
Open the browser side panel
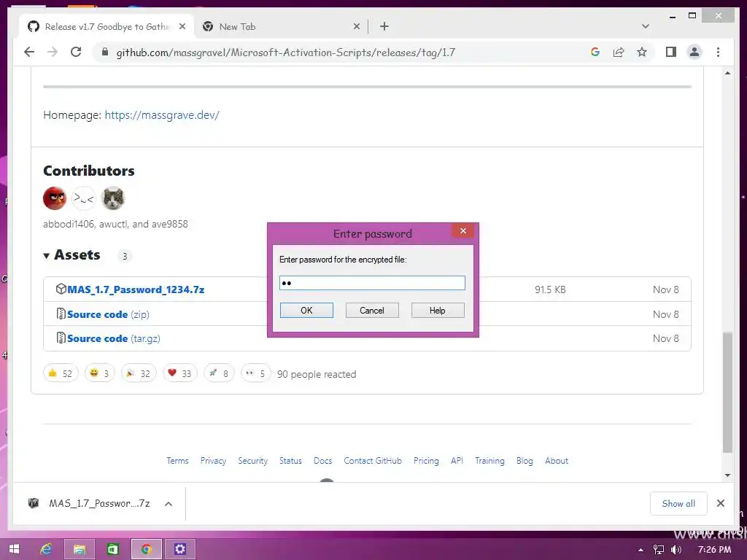coord(671,52)
